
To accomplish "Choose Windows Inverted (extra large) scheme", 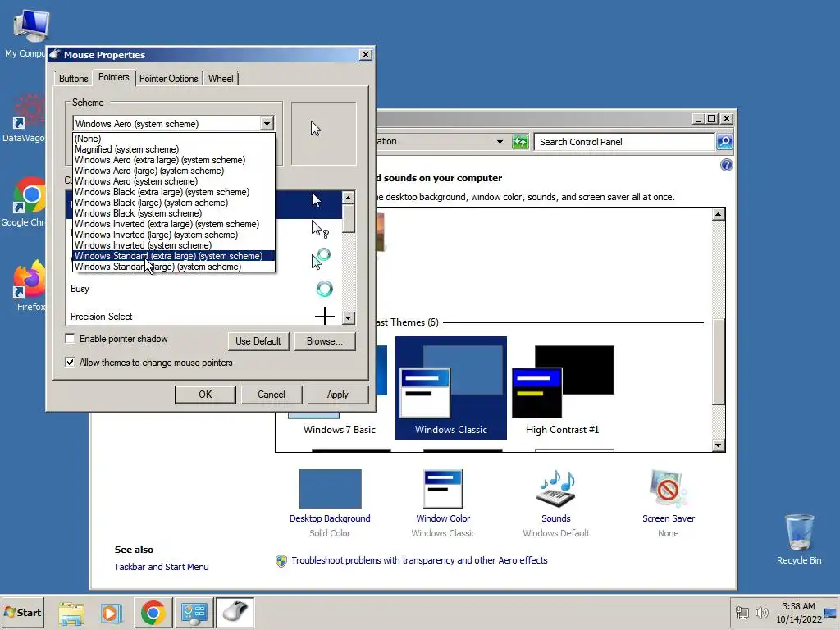I will (x=174, y=224).
